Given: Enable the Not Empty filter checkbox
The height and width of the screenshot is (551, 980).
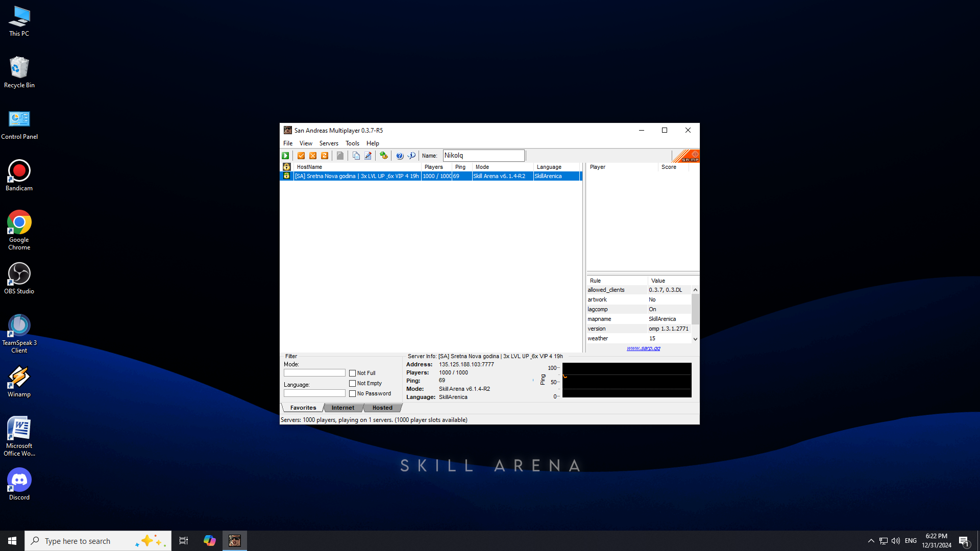Looking at the screenshot, I should tap(352, 384).
